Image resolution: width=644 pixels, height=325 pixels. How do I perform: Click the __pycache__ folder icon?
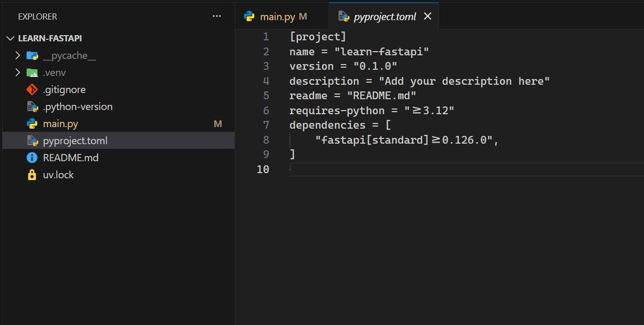(x=32, y=55)
